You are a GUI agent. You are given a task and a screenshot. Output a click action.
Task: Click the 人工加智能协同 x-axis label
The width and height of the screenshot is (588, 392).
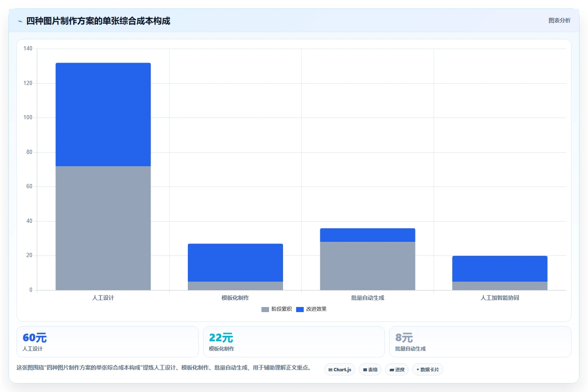[x=500, y=298]
